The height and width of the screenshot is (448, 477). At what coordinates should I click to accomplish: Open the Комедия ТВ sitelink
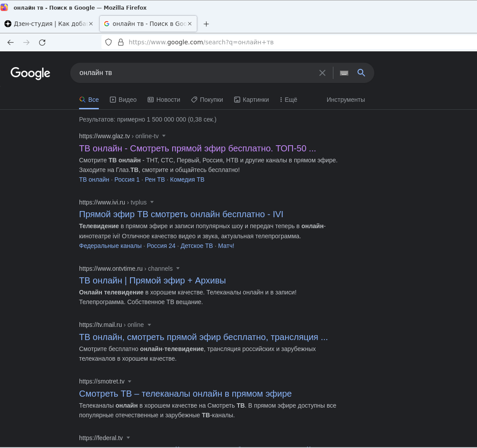[x=187, y=179]
